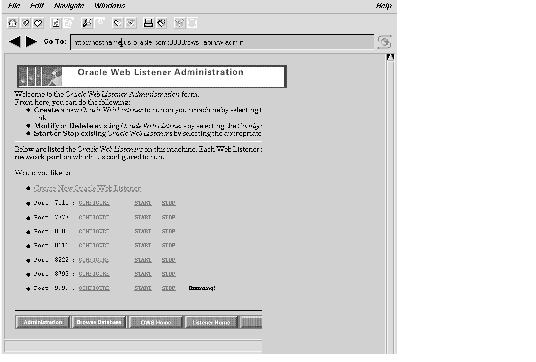Click inside the Go To URL field

click(222, 42)
